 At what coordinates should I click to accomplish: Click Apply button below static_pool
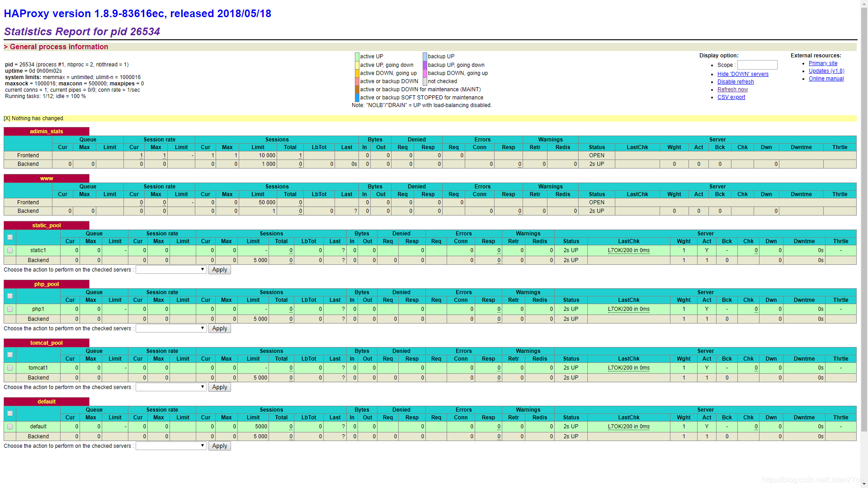coord(220,270)
